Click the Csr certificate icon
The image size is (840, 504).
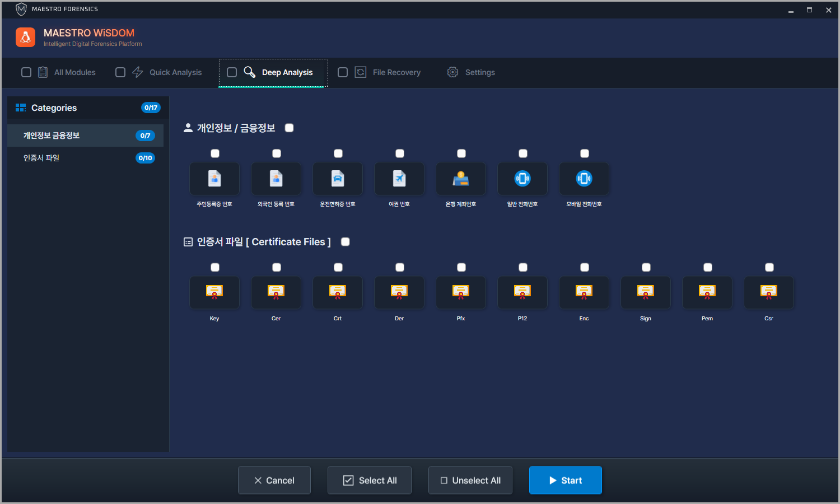(769, 292)
